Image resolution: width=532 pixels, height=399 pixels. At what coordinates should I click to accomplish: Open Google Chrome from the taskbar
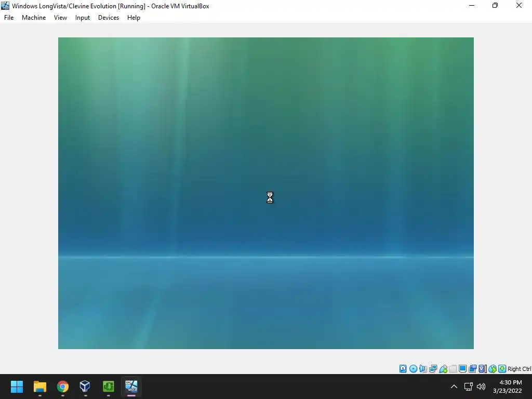coord(63,387)
